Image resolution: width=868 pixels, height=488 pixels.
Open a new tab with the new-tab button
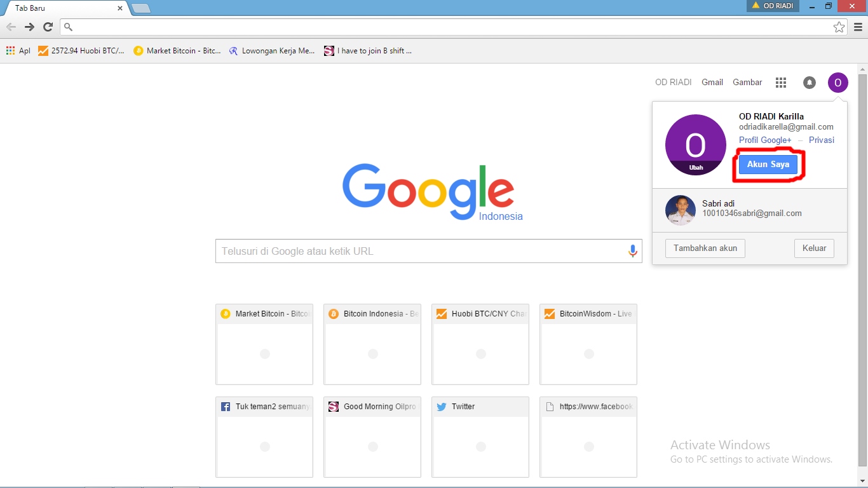coord(140,8)
